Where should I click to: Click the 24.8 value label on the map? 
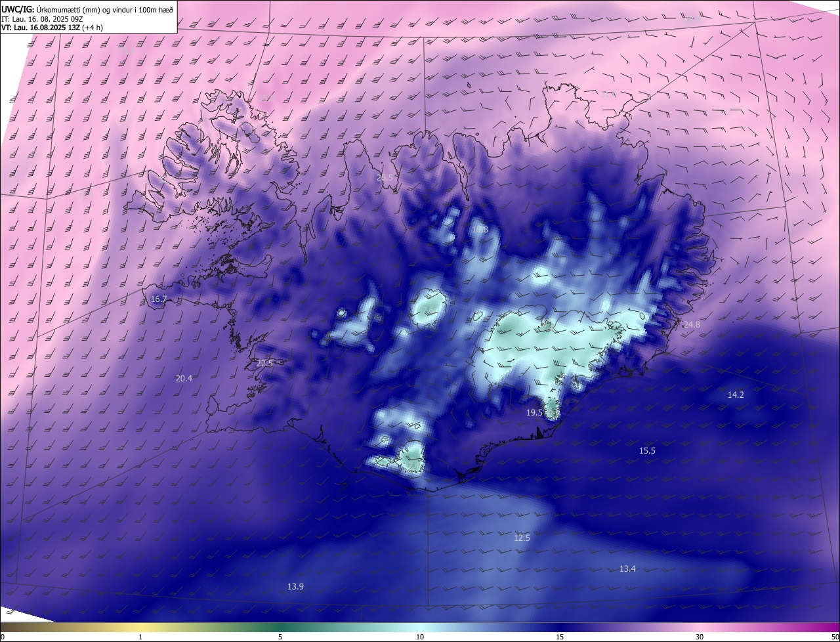click(692, 325)
